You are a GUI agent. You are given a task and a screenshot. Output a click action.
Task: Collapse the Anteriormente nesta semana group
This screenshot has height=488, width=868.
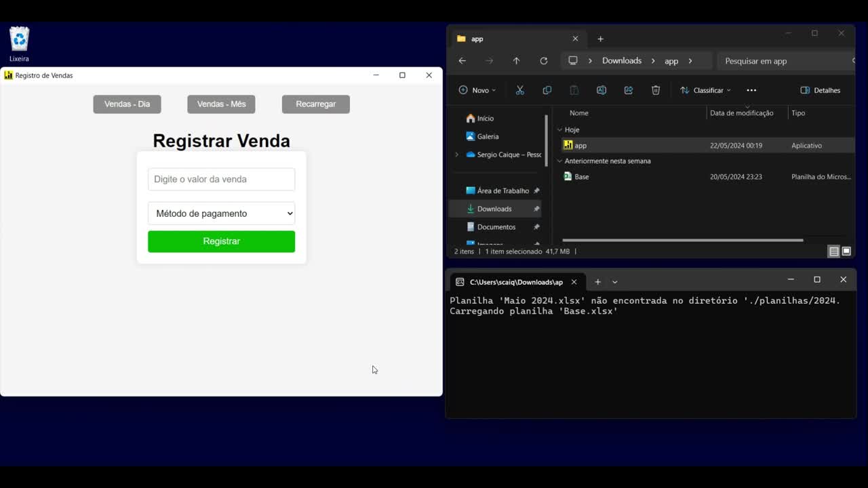(x=559, y=161)
